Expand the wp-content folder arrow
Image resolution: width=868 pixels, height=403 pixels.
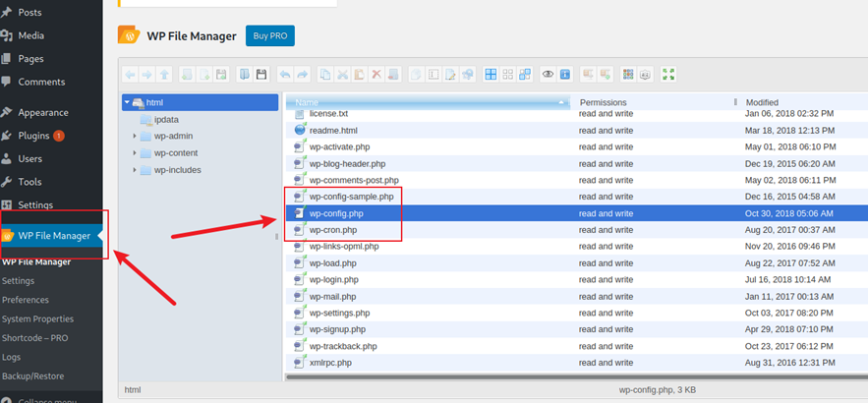[x=135, y=153]
